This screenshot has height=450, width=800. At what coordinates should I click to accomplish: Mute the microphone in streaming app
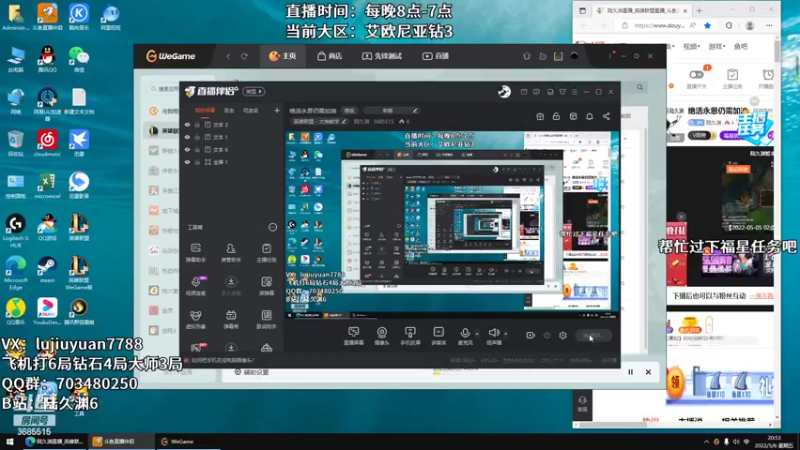465,336
